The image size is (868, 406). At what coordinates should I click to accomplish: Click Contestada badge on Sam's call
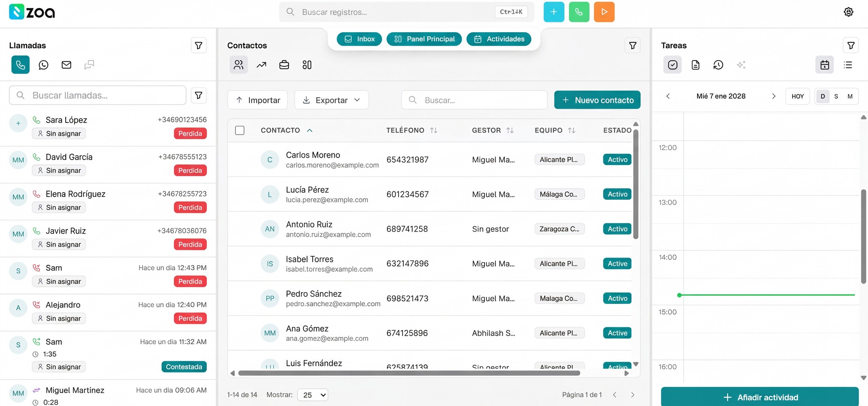(x=184, y=367)
